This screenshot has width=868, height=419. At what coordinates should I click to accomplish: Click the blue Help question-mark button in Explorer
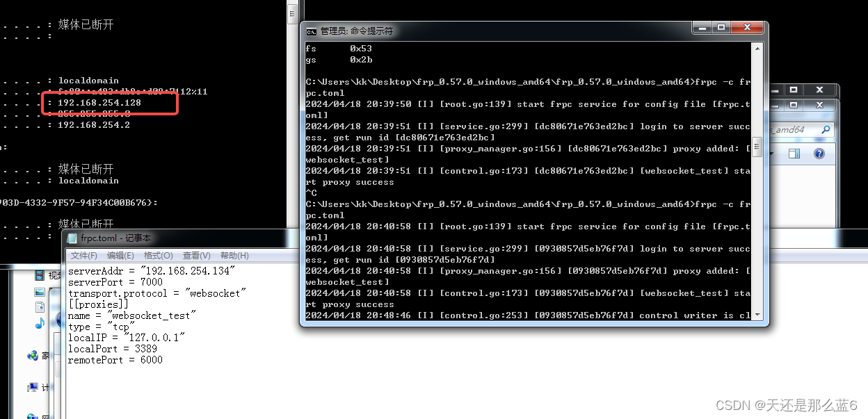click(819, 154)
